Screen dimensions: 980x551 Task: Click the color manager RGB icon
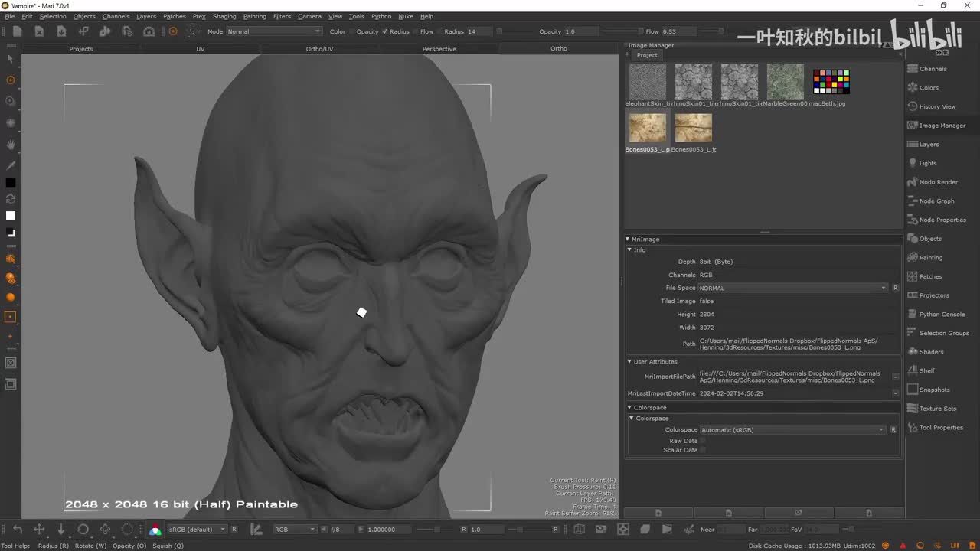point(155,530)
